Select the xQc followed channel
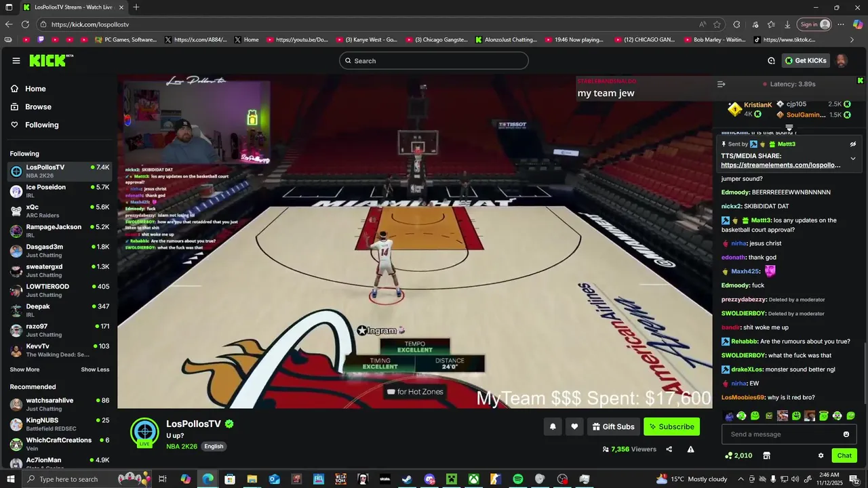 click(x=60, y=211)
